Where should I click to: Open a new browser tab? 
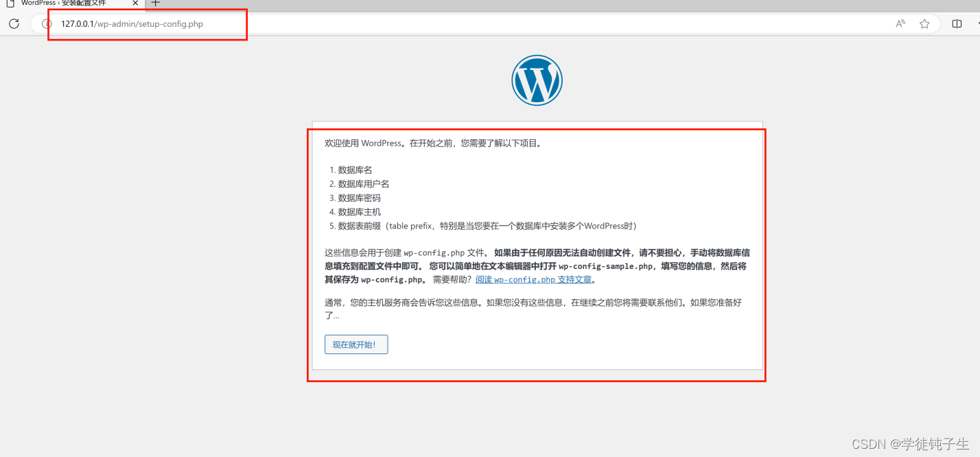click(155, 3)
